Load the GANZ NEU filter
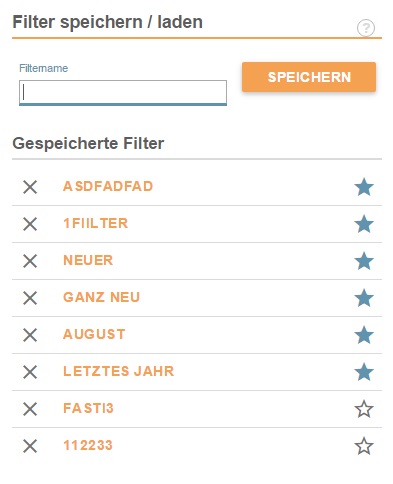Screen dimensions: 393x484 (x=101, y=297)
